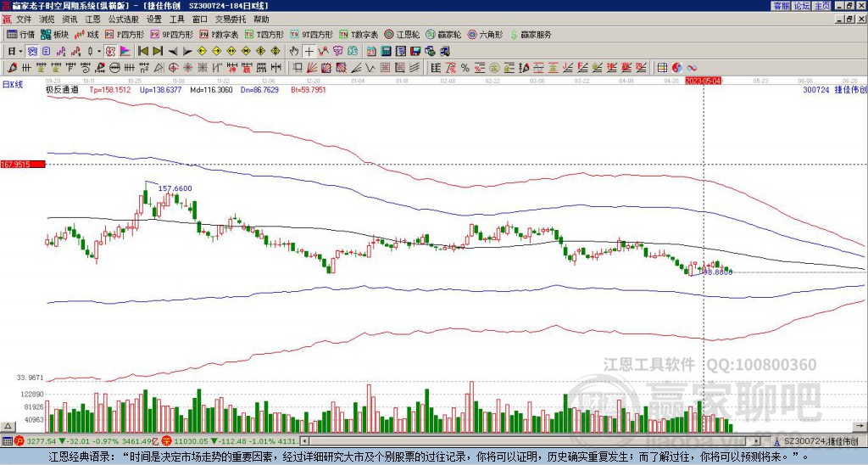868x465 pixels.
Task: Click the 行情 toolbar button
Action: click(x=21, y=34)
